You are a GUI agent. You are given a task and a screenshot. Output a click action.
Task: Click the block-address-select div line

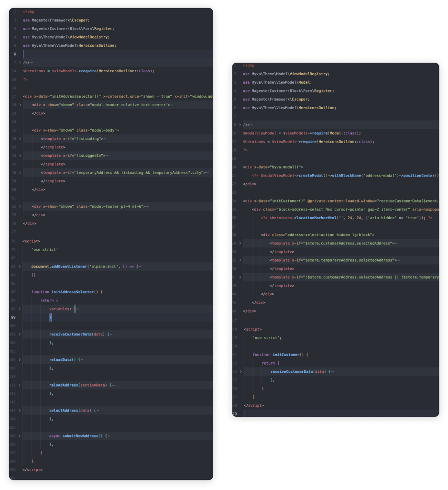[345, 210]
